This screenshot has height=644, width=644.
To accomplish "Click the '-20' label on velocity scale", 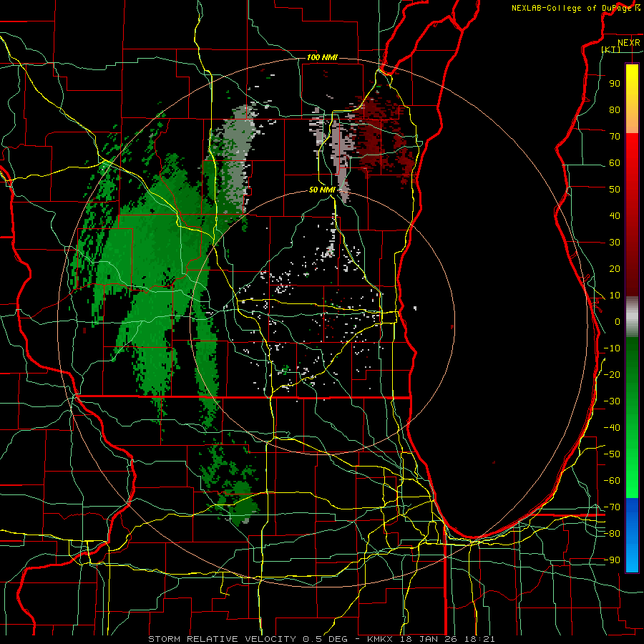I will [x=612, y=374].
